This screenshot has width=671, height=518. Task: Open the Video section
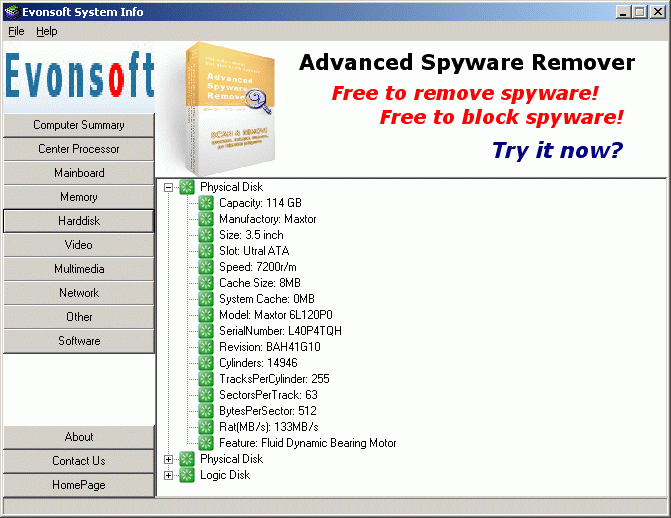[79, 245]
